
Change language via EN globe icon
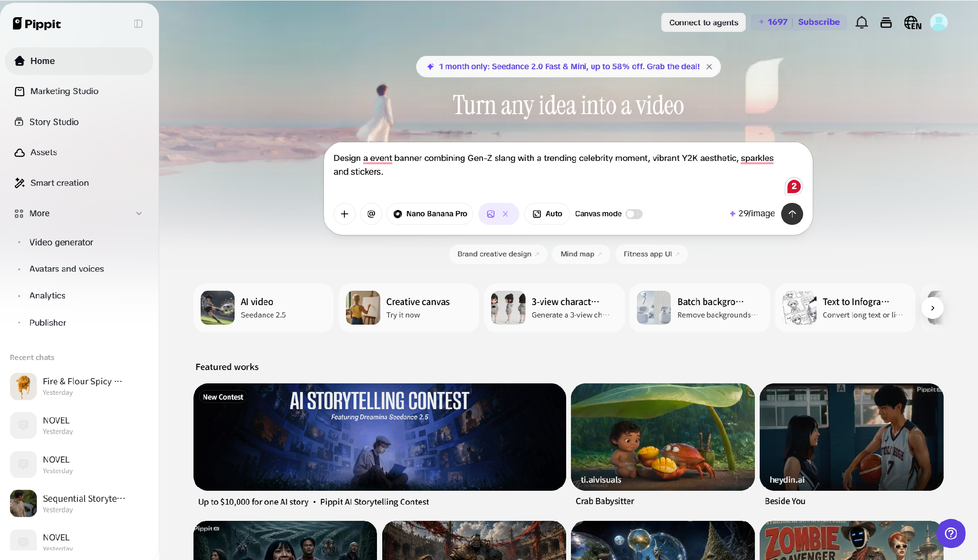[x=913, y=22]
